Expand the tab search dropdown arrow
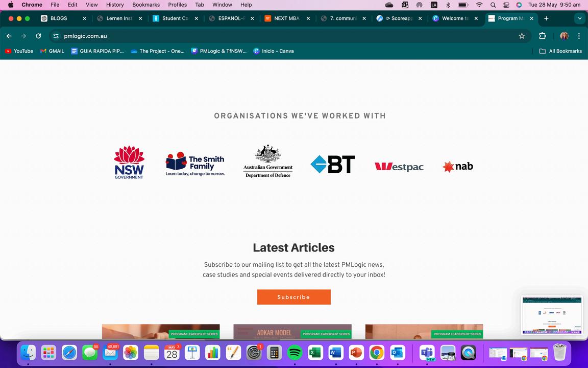This screenshot has width=588, height=368. click(x=580, y=18)
